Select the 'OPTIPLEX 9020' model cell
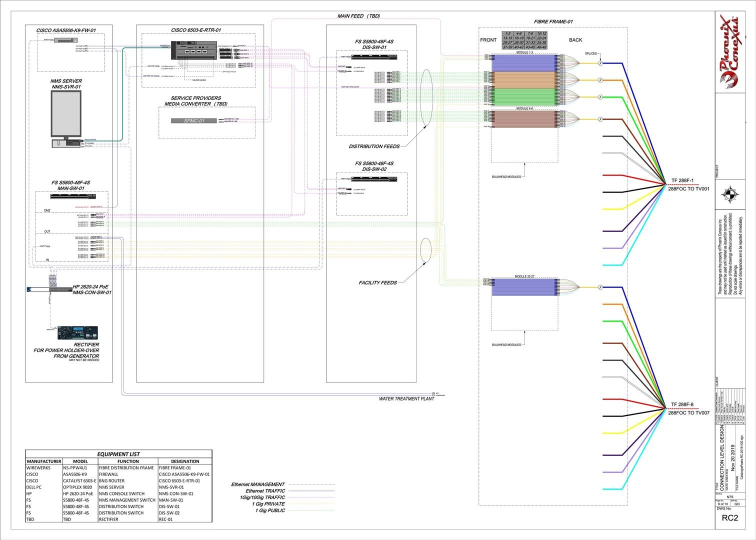The width and height of the screenshot is (756, 540). [x=79, y=487]
